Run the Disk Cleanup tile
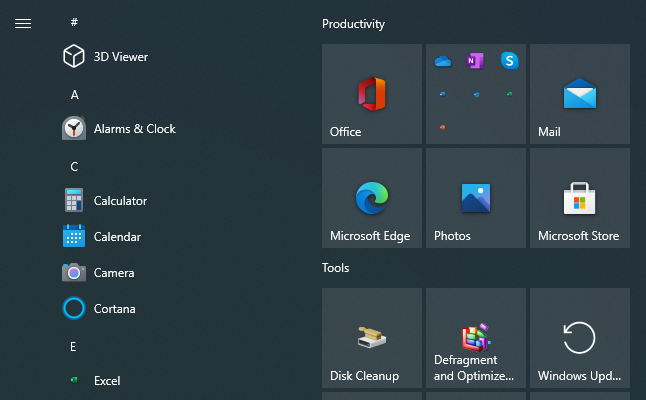This screenshot has width=646, height=400. (372, 338)
